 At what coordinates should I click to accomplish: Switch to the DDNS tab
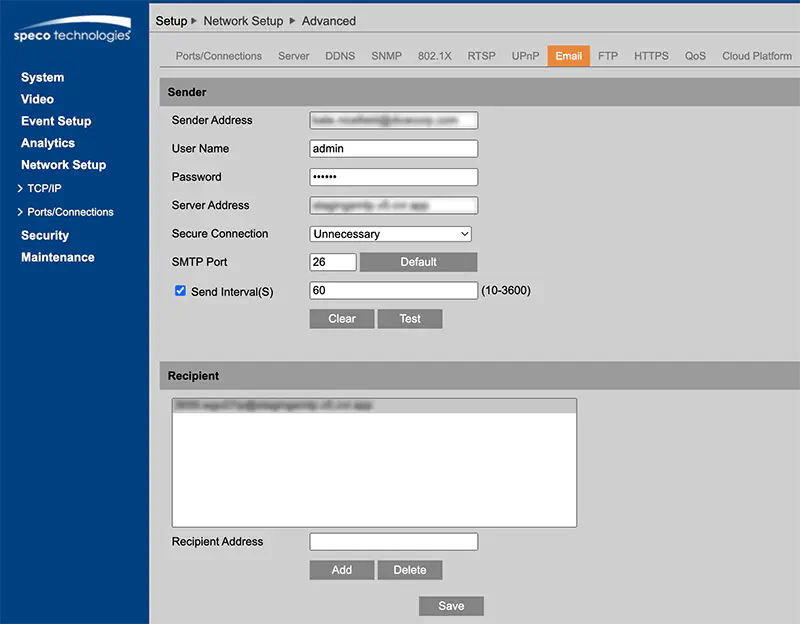(x=340, y=56)
